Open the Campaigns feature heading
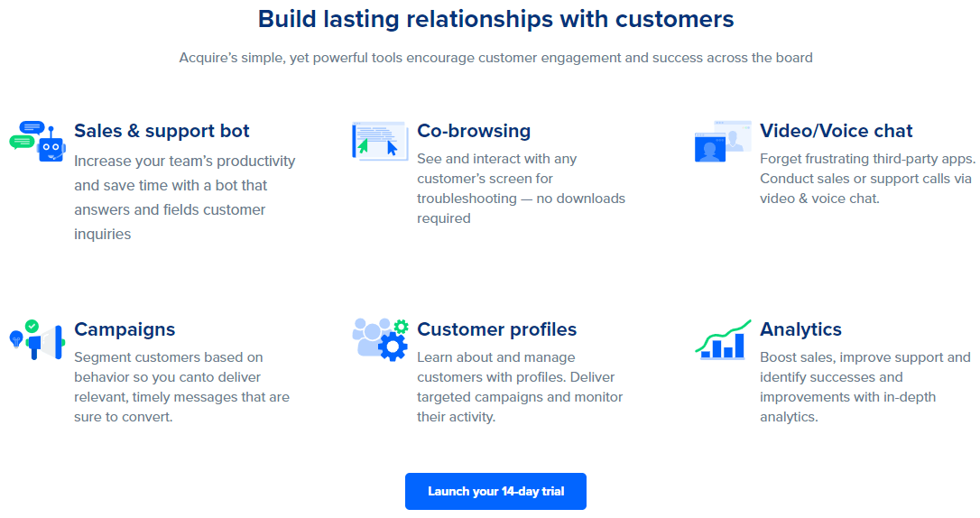980x518 pixels. (125, 329)
